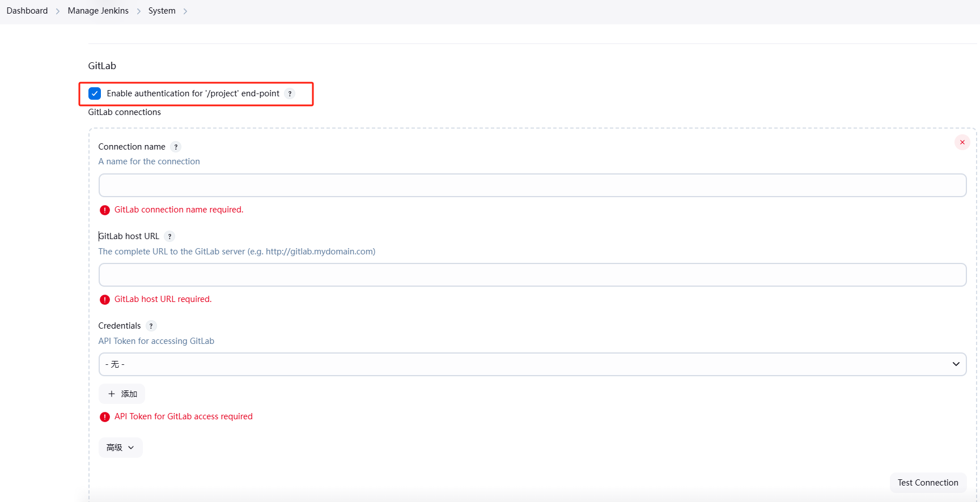The width and height of the screenshot is (980, 502).
Task: Focus the GitLab host URL input field
Action: coord(532,275)
